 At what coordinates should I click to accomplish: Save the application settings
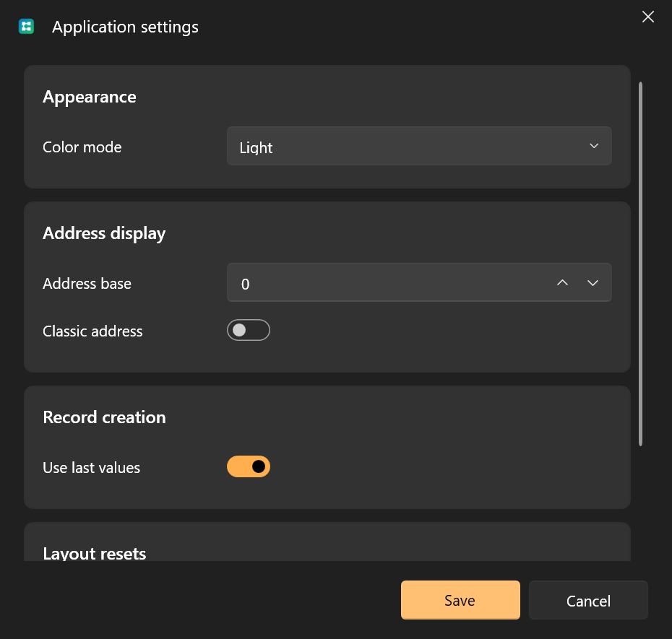coord(460,600)
